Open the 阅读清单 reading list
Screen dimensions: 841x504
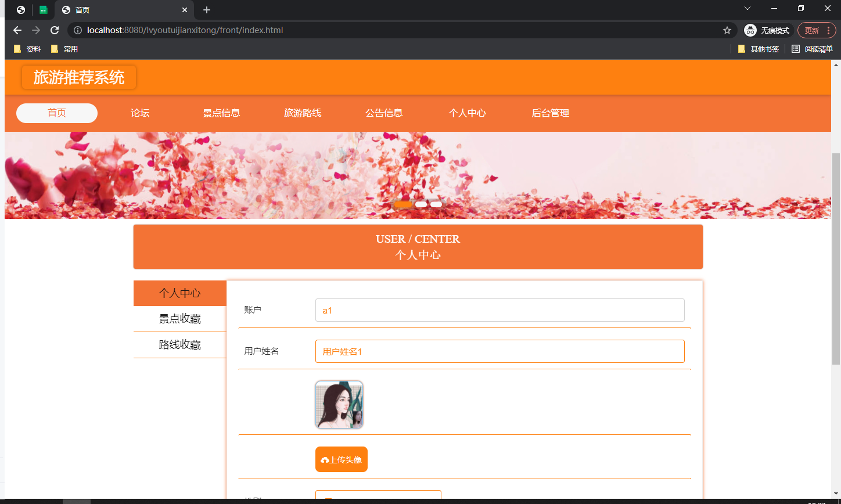(x=813, y=49)
